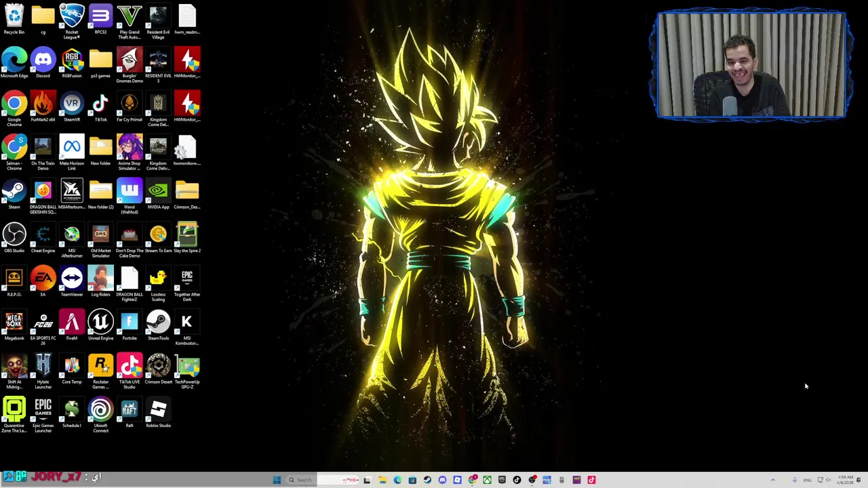Launch the R.E.P.O. desktop shortcut

pos(14,282)
